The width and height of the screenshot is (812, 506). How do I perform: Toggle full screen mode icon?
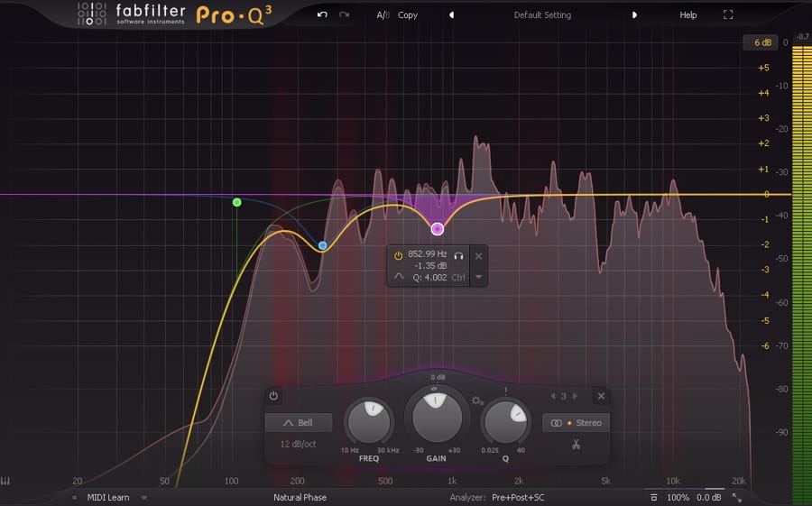click(727, 14)
